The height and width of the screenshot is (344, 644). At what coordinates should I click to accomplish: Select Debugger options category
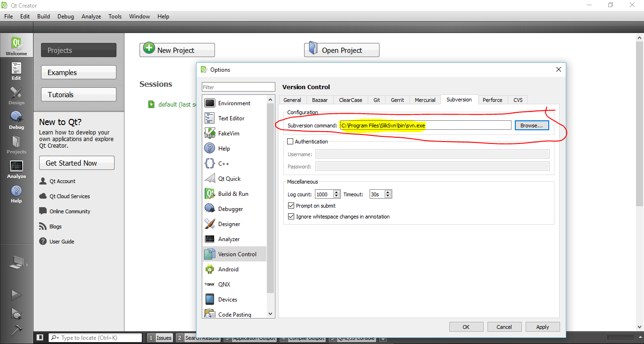tap(234, 209)
